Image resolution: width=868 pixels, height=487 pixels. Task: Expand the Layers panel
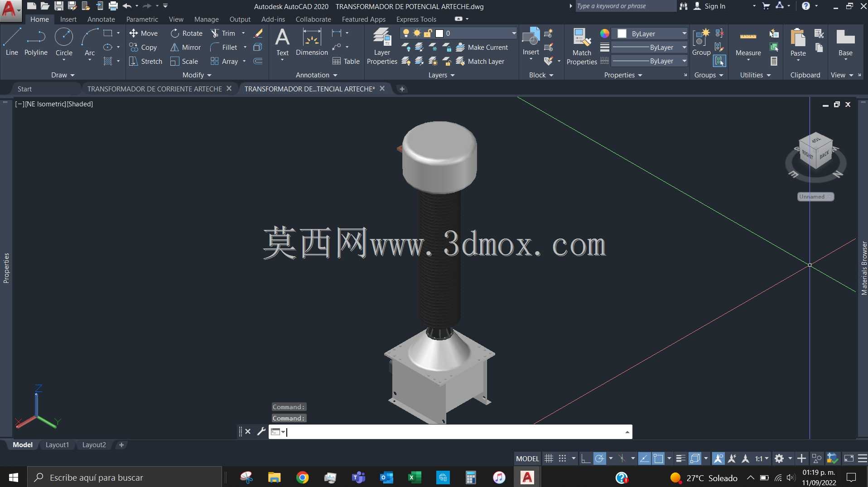(x=441, y=75)
